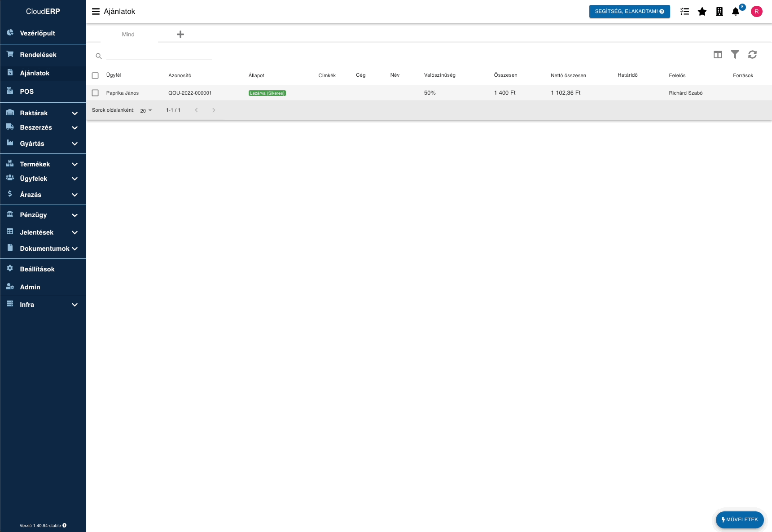Image resolution: width=772 pixels, height=532 pixels.
Task: Expand the Raktárak sidebar section
Action: tap(43, 113)
